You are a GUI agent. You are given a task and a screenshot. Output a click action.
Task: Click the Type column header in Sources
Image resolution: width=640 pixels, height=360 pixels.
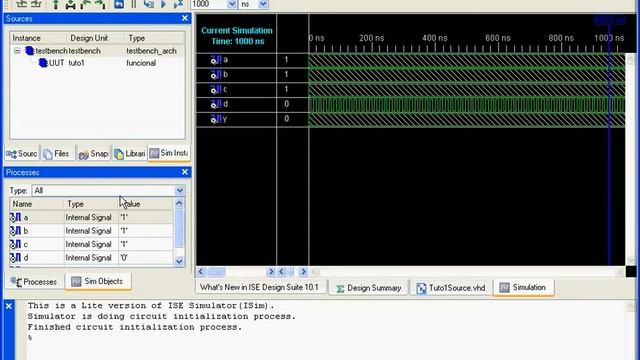[155, 38]
